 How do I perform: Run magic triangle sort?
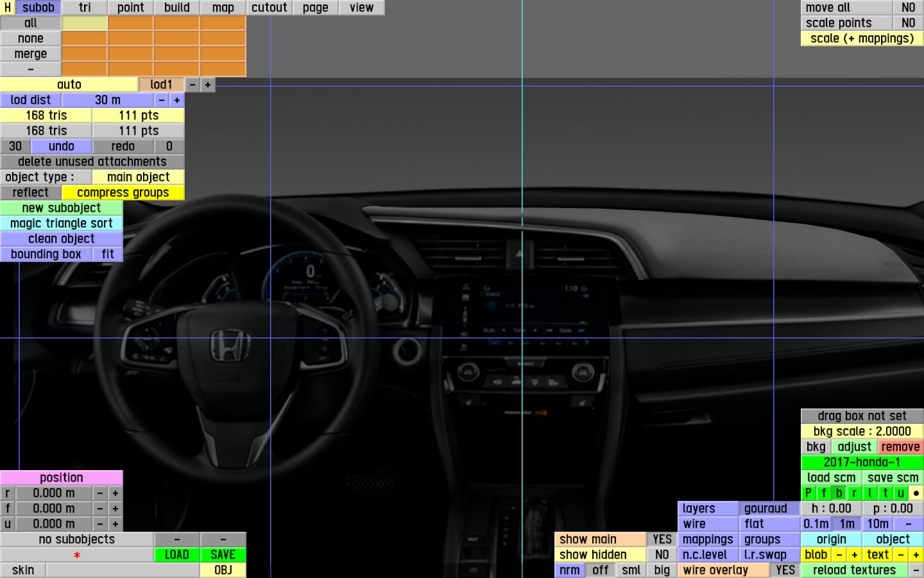click(62, 223)
